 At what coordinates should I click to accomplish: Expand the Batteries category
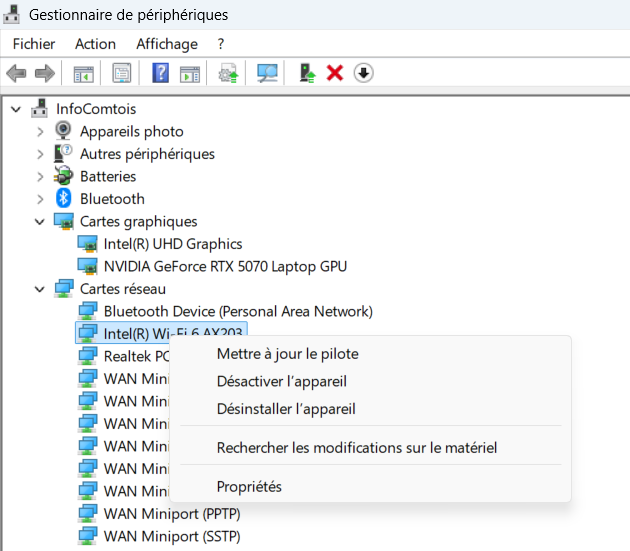coord(40,177)
